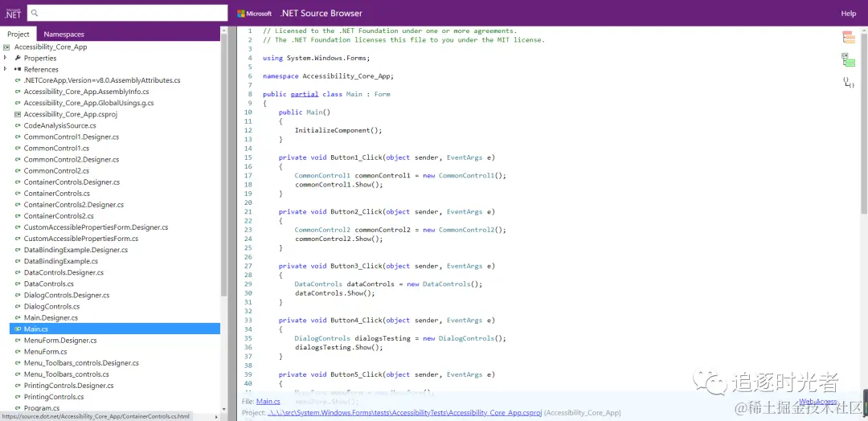
Task: Open CommonControl1.cs
Action: point(56,149)
